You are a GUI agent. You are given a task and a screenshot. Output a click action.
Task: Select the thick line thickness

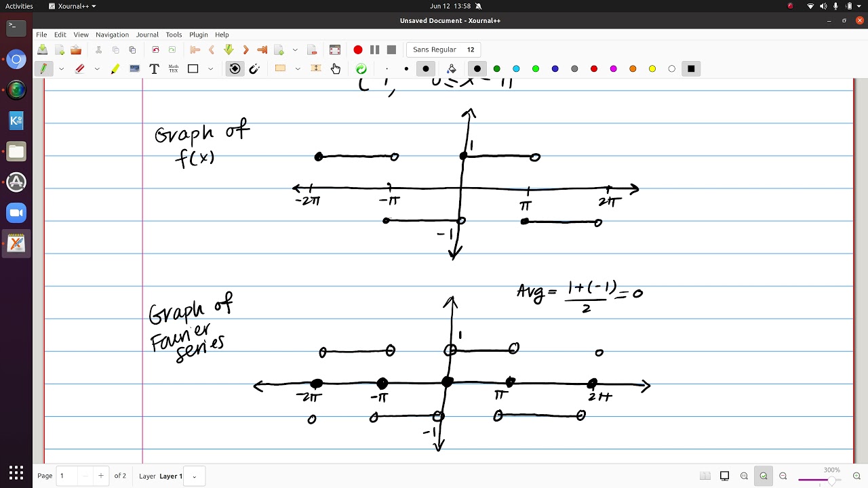(x=426, y=68)
